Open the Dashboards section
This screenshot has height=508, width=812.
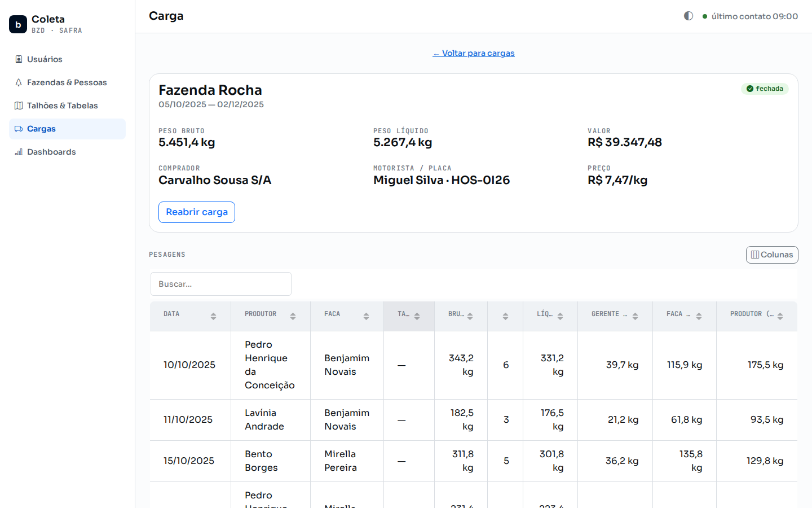[67, 152]
